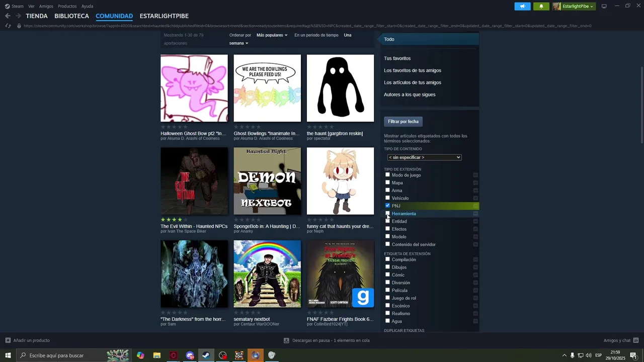The image size is (644, 362).
Task: Open the sematary nextbot thumbnail
Action: tap(267, 274)
